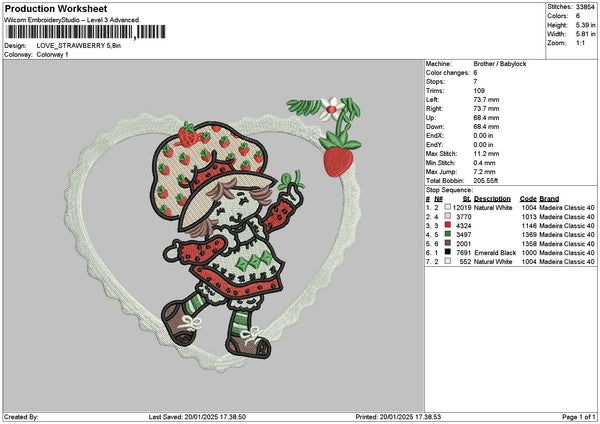The height and width of the screenshot is (424, 600).
Task: Click the 'St.' column header
Action: coord(467,199)
